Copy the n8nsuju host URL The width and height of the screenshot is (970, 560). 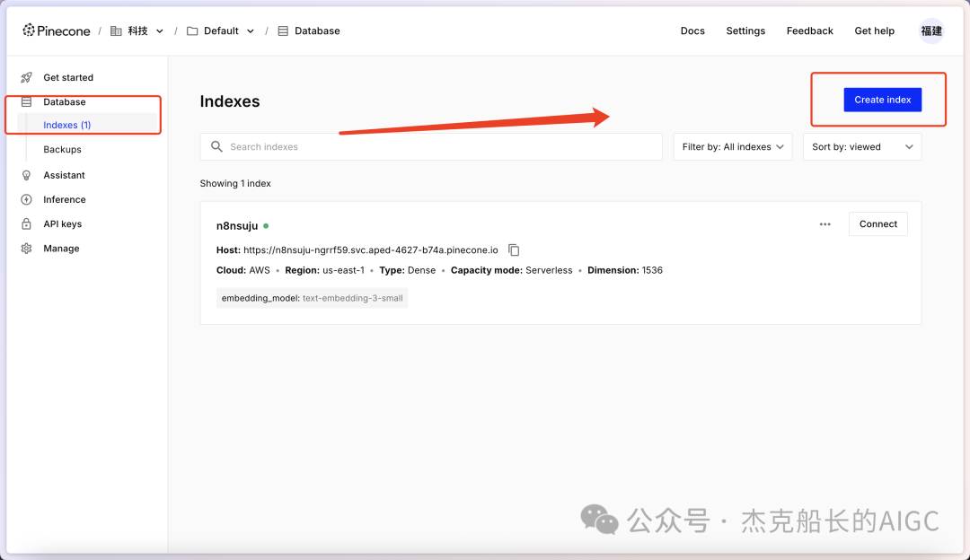tap(514, 249)
